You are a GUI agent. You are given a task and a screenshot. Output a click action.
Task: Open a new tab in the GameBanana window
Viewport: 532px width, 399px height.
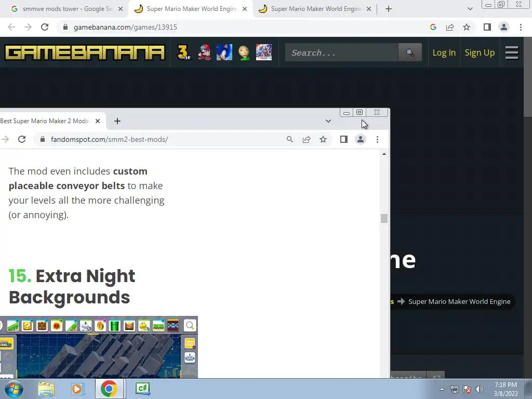tap(389, 9)
